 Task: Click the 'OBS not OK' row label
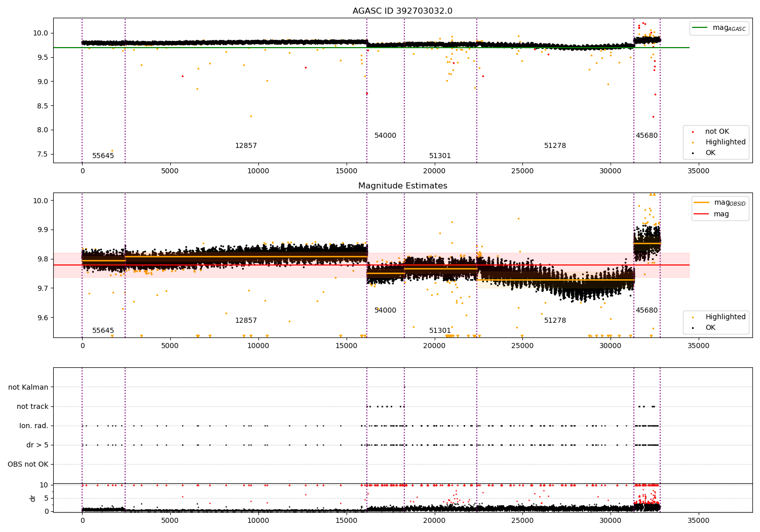pyautogui.click(x=28, y=465)
